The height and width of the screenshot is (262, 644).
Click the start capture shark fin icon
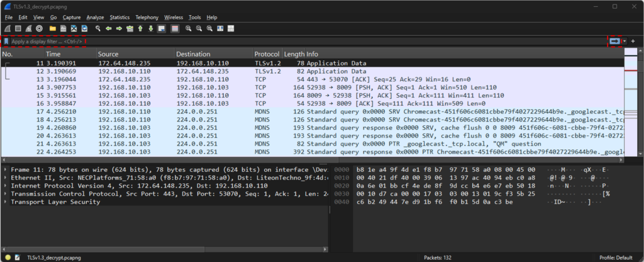pyautogui.click(x=7, y=29)
